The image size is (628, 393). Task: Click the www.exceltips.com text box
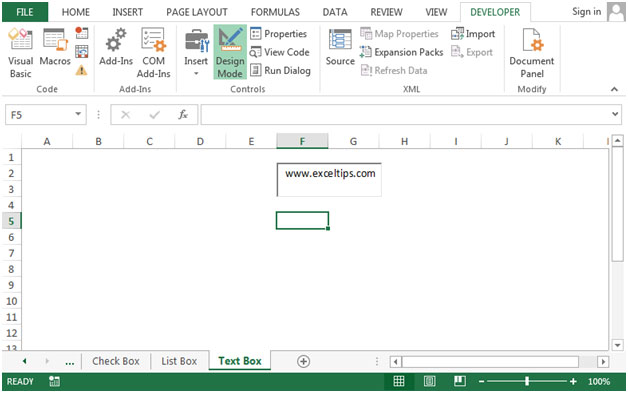329,179
